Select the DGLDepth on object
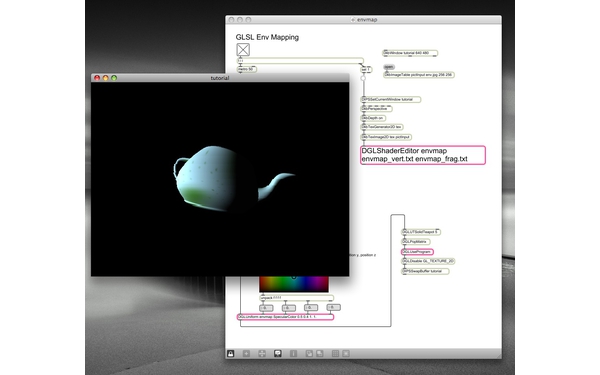The height and width of the screenshot is (375, 600). (x=373, y=118)
